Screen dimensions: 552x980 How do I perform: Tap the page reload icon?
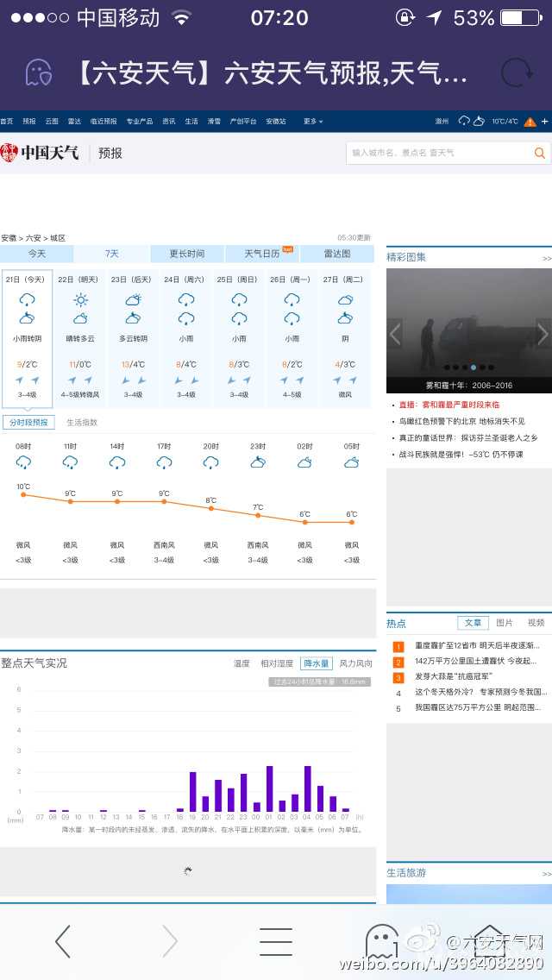516,72
